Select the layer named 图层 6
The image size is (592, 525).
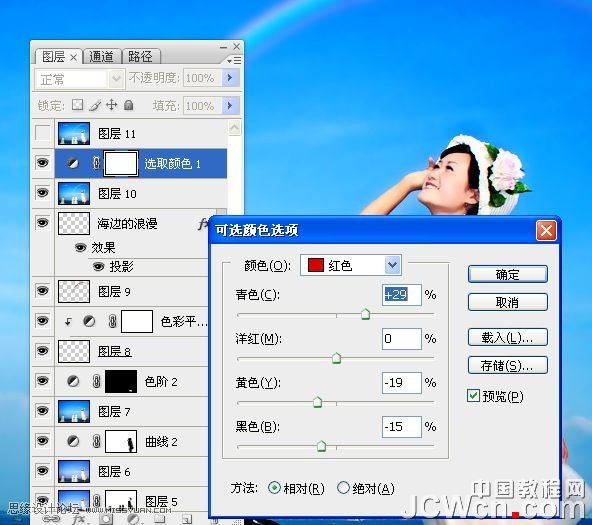pyautogui.click(x=114, y=472)
